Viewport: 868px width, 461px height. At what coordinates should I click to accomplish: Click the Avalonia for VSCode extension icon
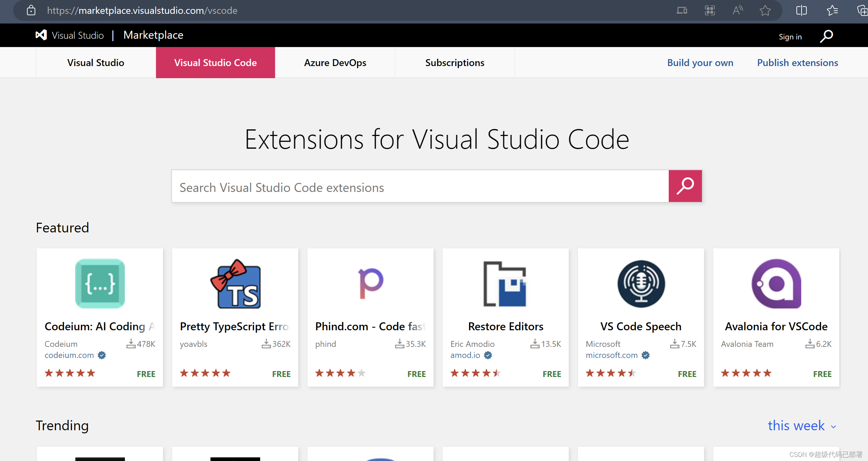(776, 284)
